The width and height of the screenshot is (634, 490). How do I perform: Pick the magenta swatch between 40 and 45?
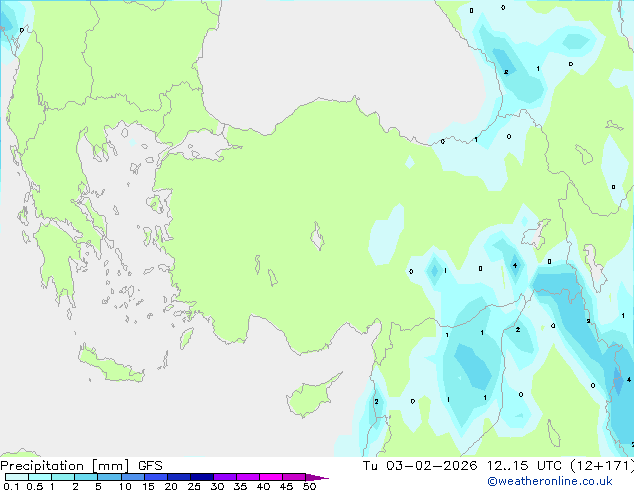click(x=271, y=477)
